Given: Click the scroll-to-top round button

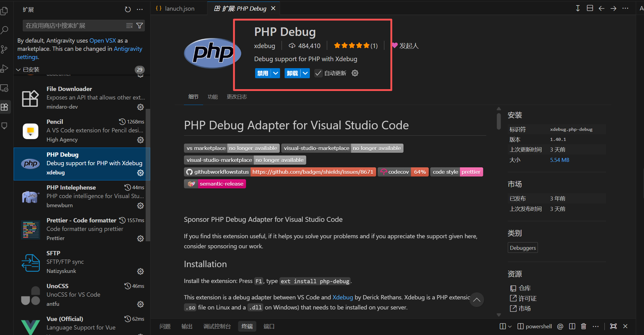Looking at the screenshot, I should pos(476,300).
